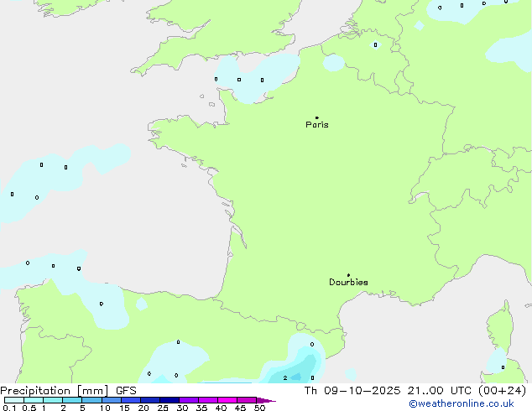This screenshot has height=411, width=532.
Task: Click the '50' legend scale label
Action: point(259,408)
